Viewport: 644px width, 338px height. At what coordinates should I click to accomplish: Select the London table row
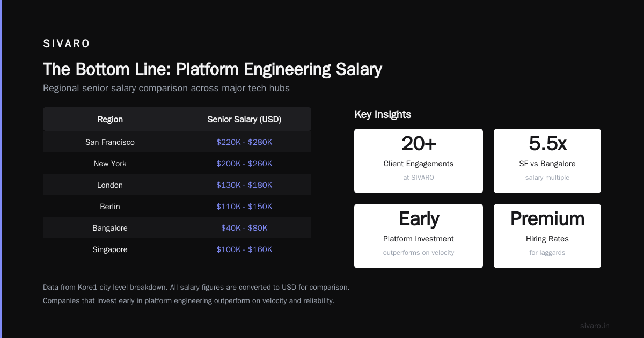coord(177,185)
